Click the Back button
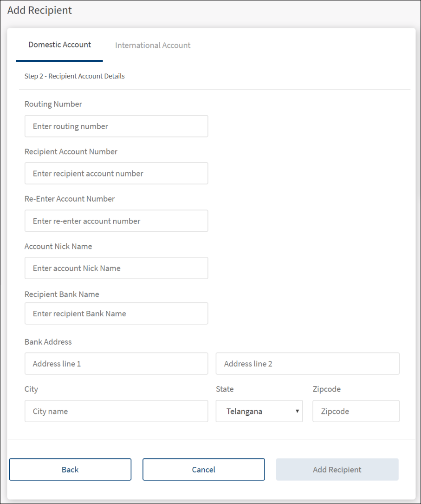Screen dimensions: 421x504 click(70, 470)
